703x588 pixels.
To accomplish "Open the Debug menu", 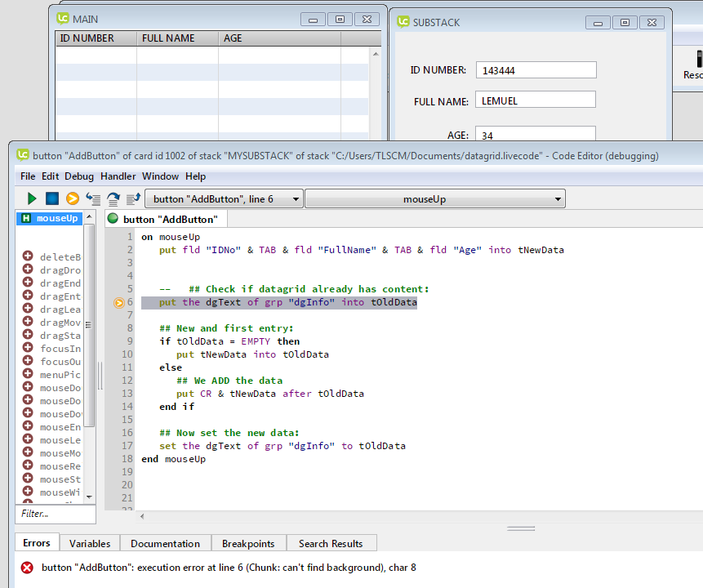I will coord(79,176).
